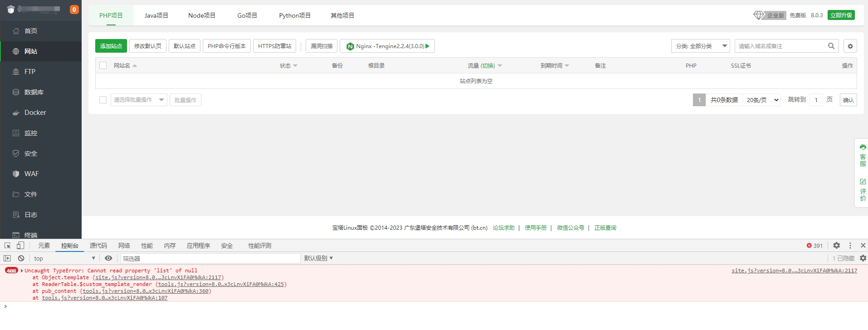Toggle console live expression eye icon
Image resolution: width=868 pixels, height=330 pixels.
click(108, 258)
